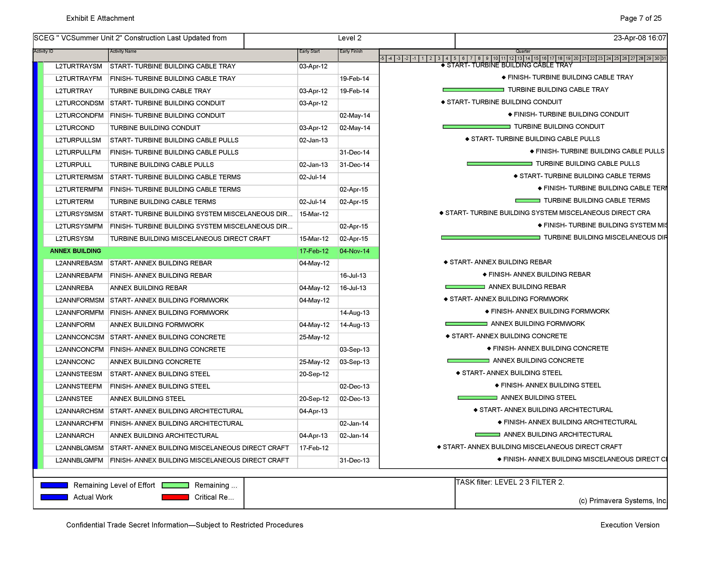This screenshot has width=728, height=563.
Task: Click the red Critical Re... legend swatch
Action: [x=175, y=497]
